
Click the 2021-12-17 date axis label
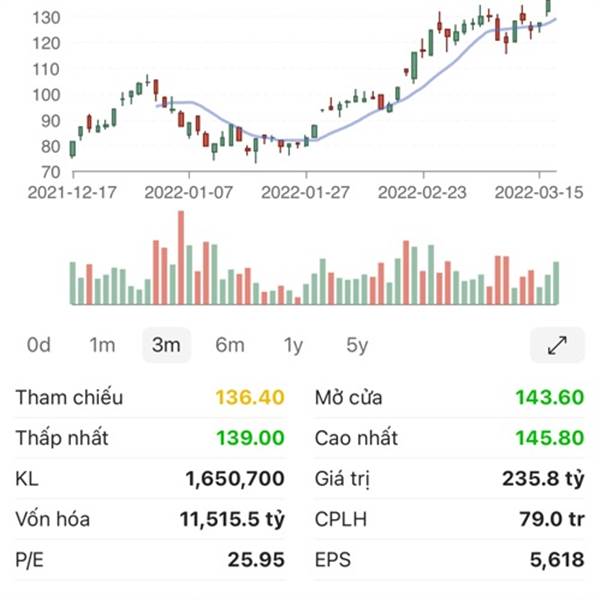[72, 192]
